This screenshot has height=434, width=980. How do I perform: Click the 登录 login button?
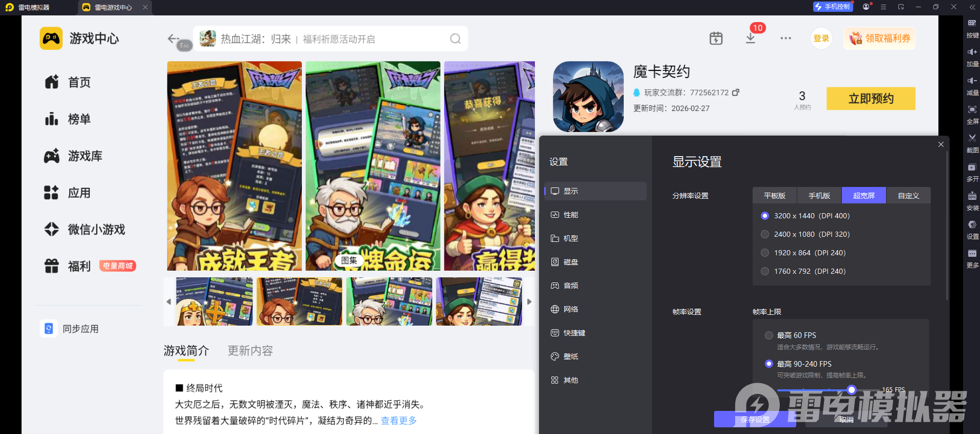click(x=821, y=39)
